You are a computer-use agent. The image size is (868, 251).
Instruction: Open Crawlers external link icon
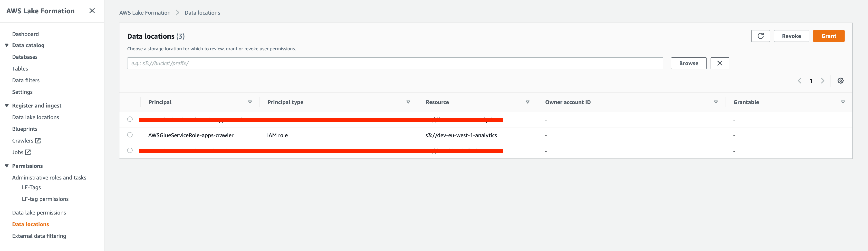pos(38,141)
